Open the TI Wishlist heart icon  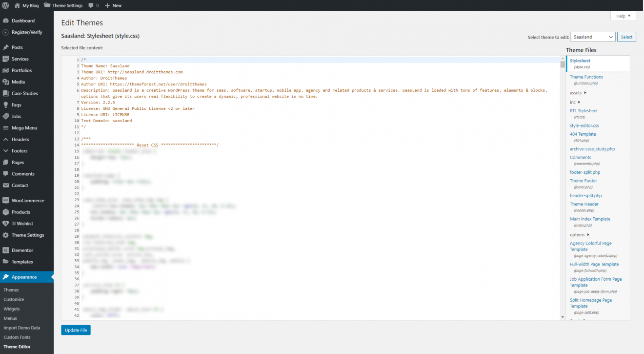[6, 224]
